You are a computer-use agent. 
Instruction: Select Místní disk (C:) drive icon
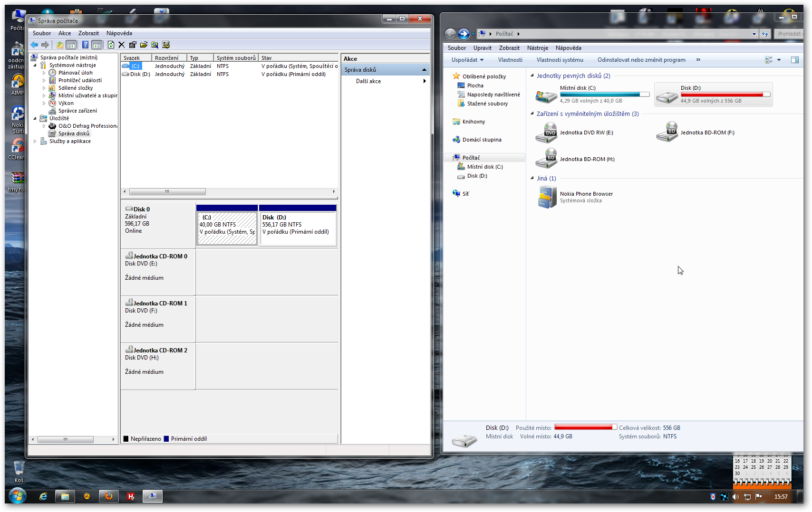coord(546,95)
